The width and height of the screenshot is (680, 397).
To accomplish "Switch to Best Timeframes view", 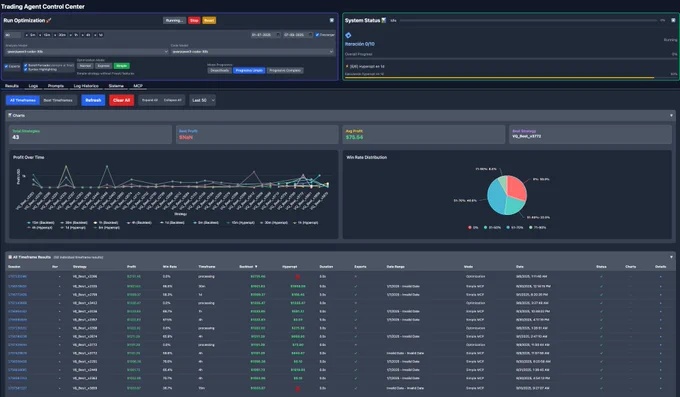I will (58, 100).
